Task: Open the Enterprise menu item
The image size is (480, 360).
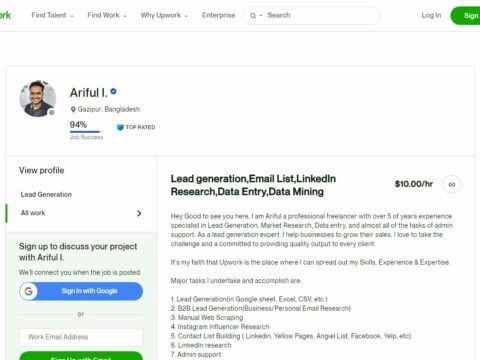Action: (x=218, y=15)
